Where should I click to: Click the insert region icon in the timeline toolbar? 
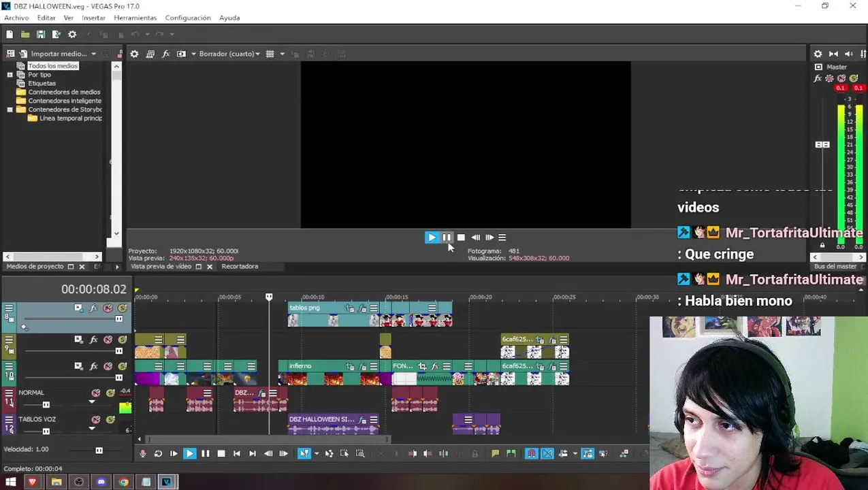tap(511, 454)
